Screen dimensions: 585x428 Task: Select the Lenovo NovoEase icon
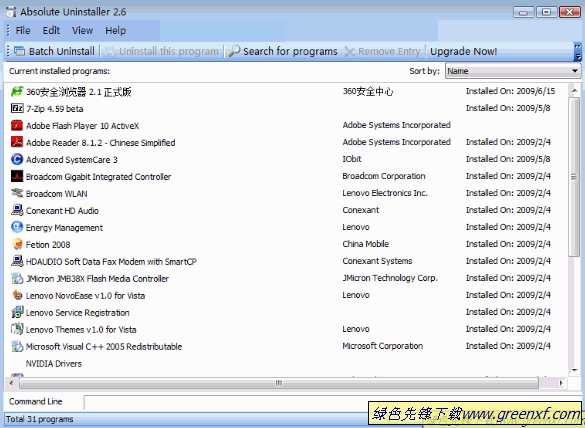17,295
